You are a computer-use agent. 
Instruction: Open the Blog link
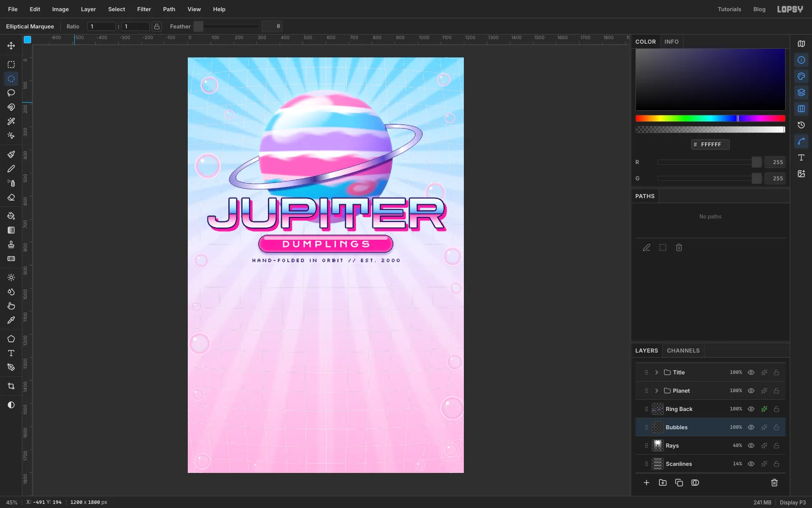click(759, 9)
